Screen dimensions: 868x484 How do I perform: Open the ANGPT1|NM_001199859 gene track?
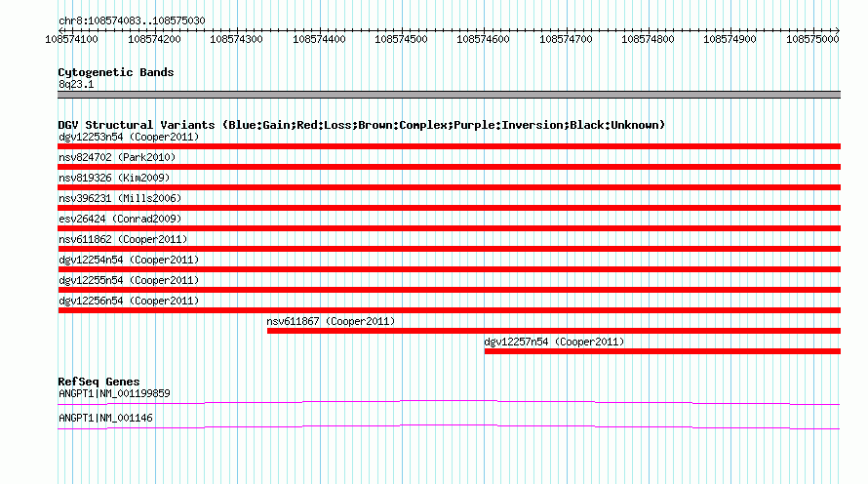click(x=449, y=403)
